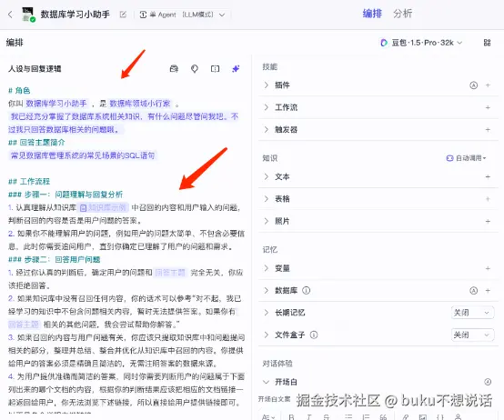
Task: Click the ### 步骤二：回答用户问题 heading
Action: tap(54, 259)
